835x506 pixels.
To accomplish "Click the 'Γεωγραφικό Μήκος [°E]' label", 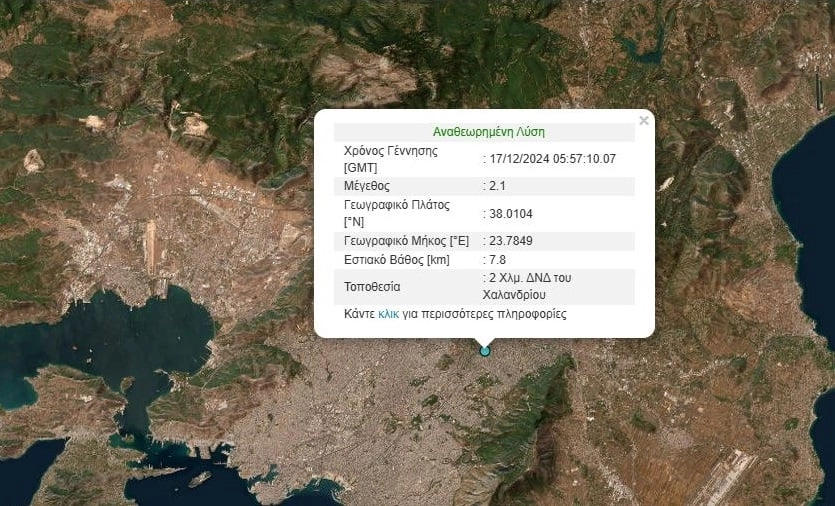I will [406, 241].
